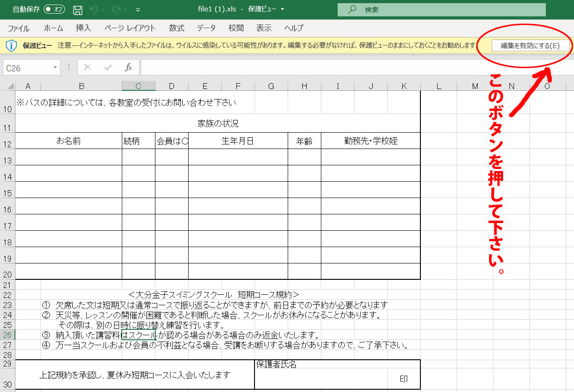Screen dimensions: 574x392
Task: Open the 数式 tab
Action: (x=177, y=28)
